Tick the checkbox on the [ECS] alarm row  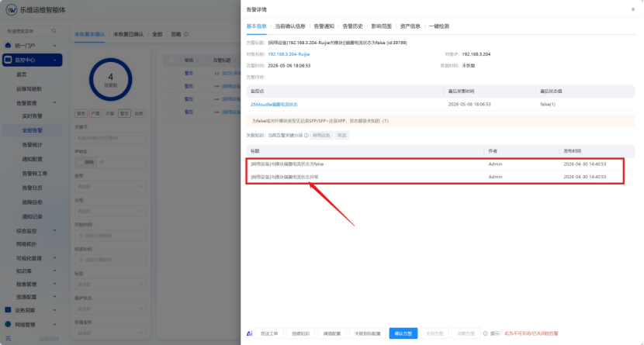coord(171,74)
